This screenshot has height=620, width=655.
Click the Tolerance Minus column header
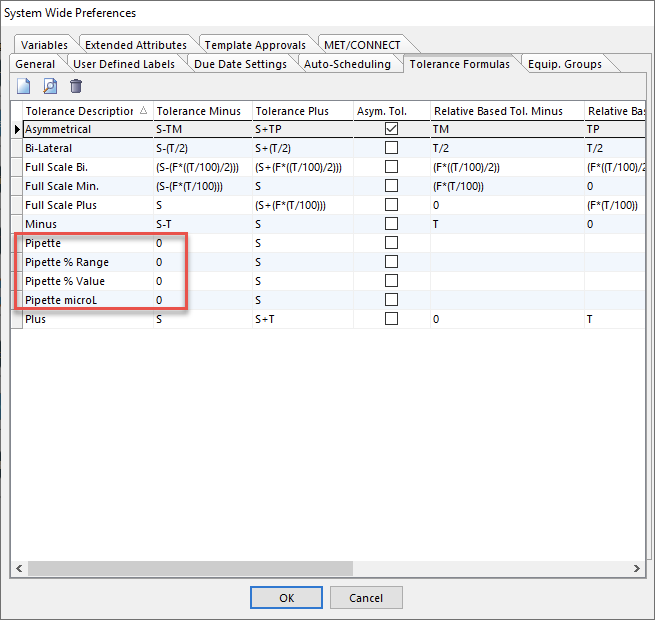tap(198, 111)
